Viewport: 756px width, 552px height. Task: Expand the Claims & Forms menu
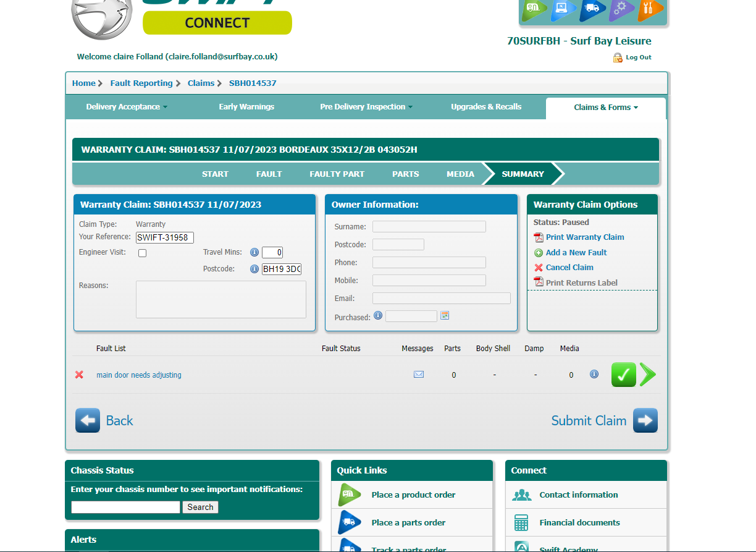click(x=606, y=108)
